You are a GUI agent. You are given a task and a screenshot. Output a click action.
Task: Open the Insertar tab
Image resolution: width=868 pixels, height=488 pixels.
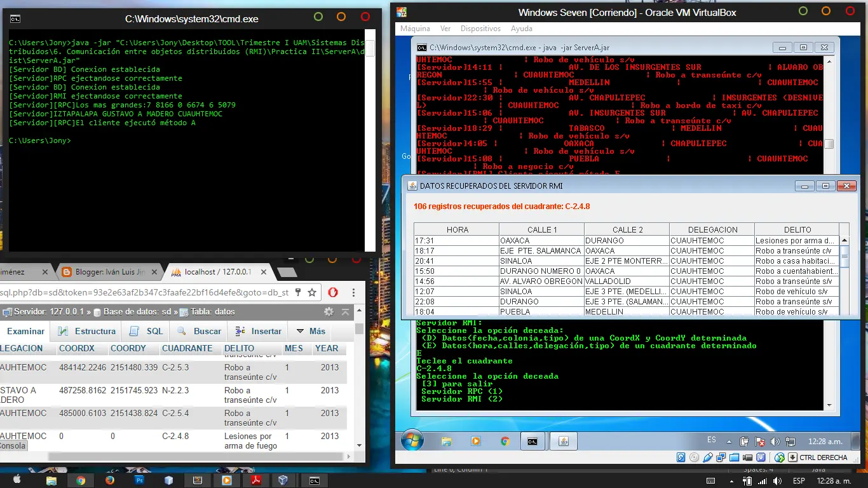(258, 331)
